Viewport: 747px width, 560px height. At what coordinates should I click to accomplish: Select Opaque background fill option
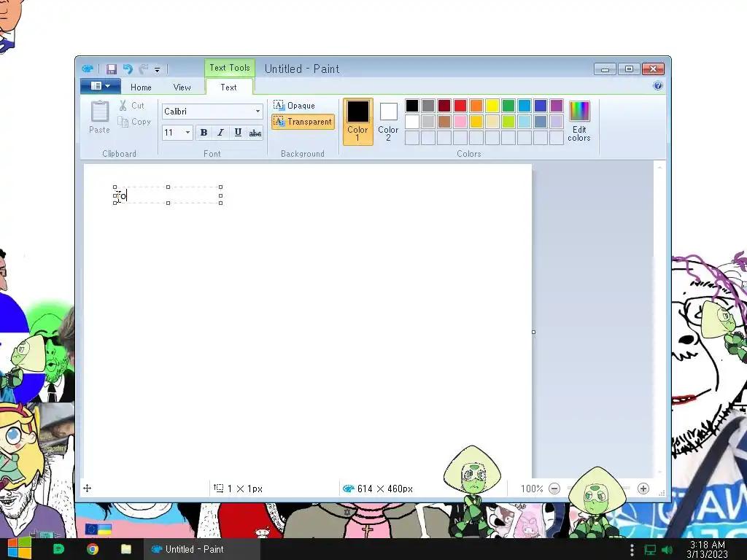pos(295,105)
